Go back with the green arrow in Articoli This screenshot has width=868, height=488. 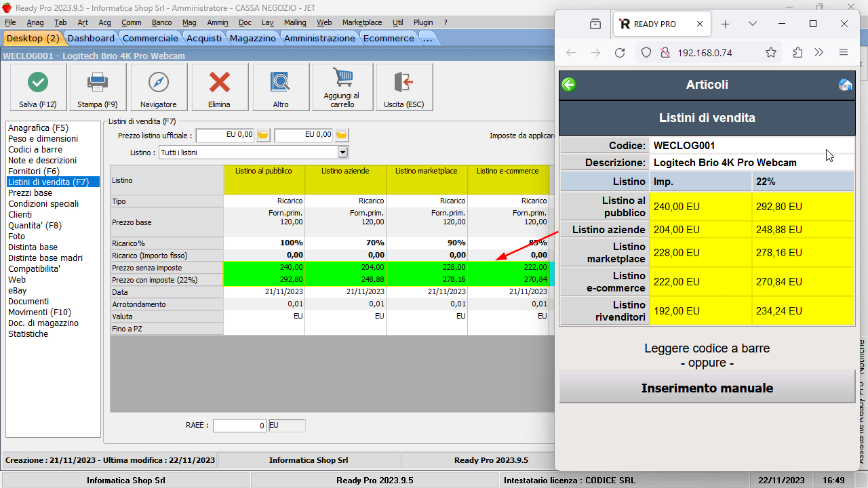click(x=569, y=85)
